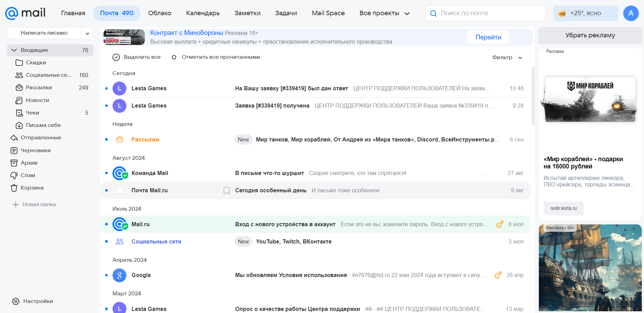
Task: Toggle unread dot on Рассылки group row
Action: [106, 140]
